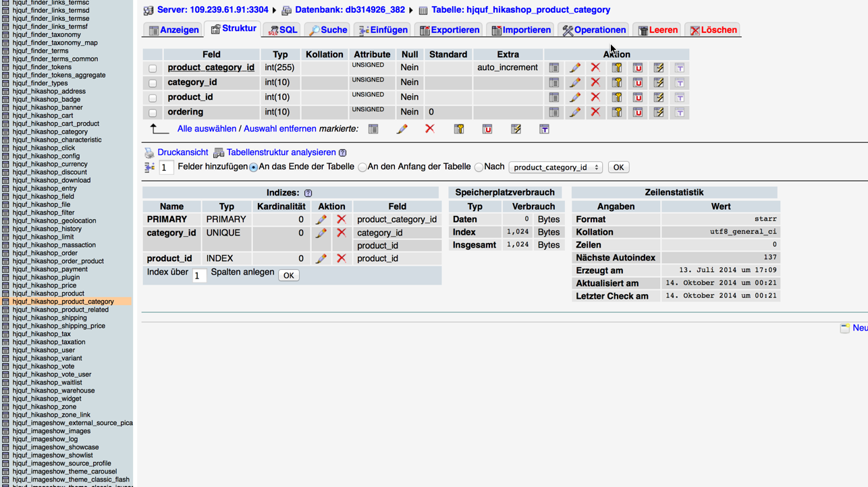Image resolution: width=868 pixels, height=487 pixels.
Task: Open the Importieren tab
Action: pos(521,30)
